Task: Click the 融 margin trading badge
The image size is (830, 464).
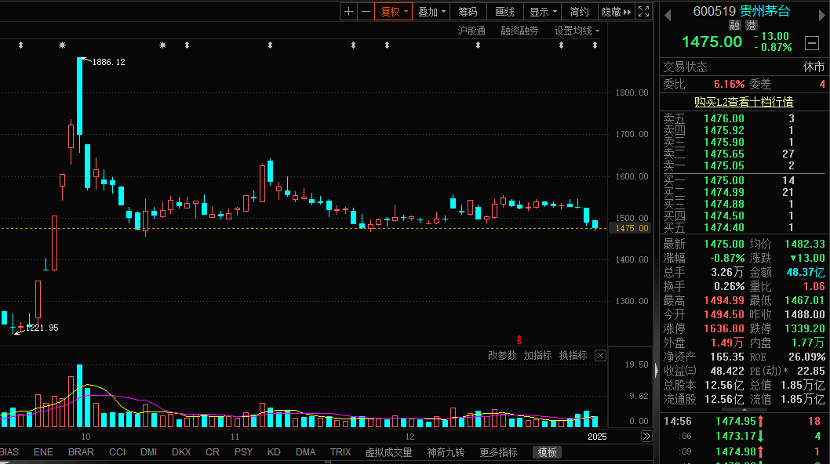Action: (735, 26)
